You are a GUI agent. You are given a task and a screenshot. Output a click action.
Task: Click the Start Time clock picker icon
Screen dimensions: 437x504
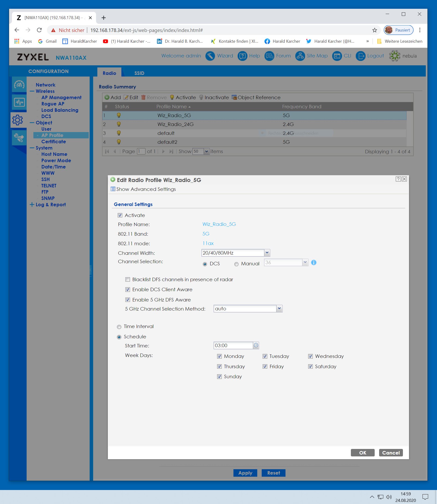pos(256,345)
